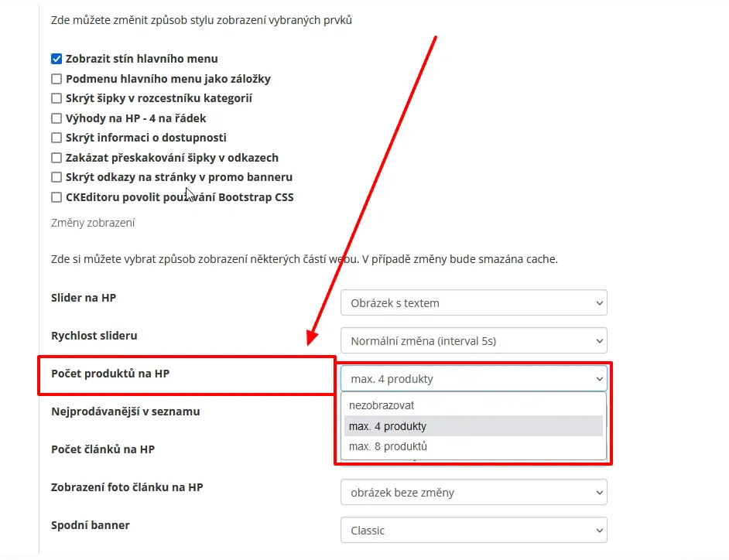Viewport: 729px width, 560px height.
Task: Open the Slider na HP dropdown
Action: pos(474,302)
